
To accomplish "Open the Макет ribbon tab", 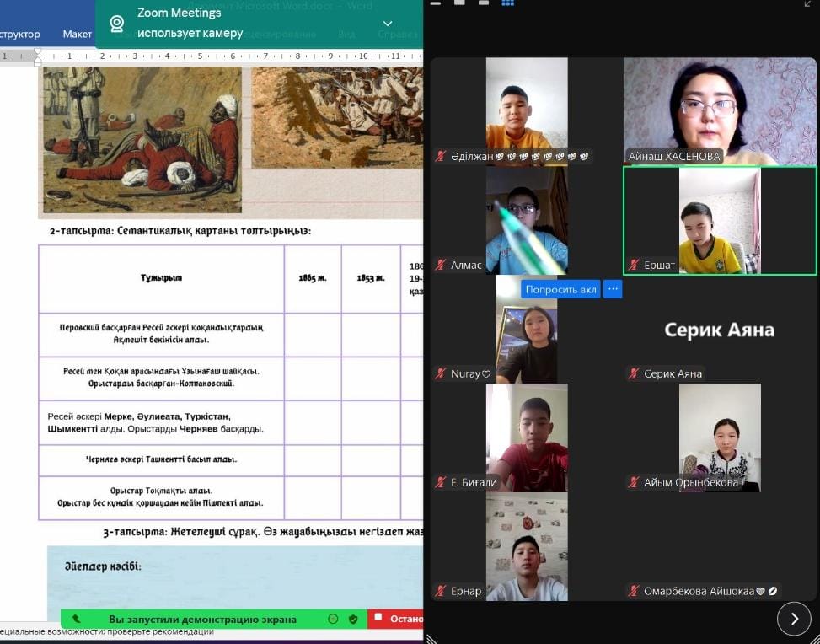I will pos(77,34).
